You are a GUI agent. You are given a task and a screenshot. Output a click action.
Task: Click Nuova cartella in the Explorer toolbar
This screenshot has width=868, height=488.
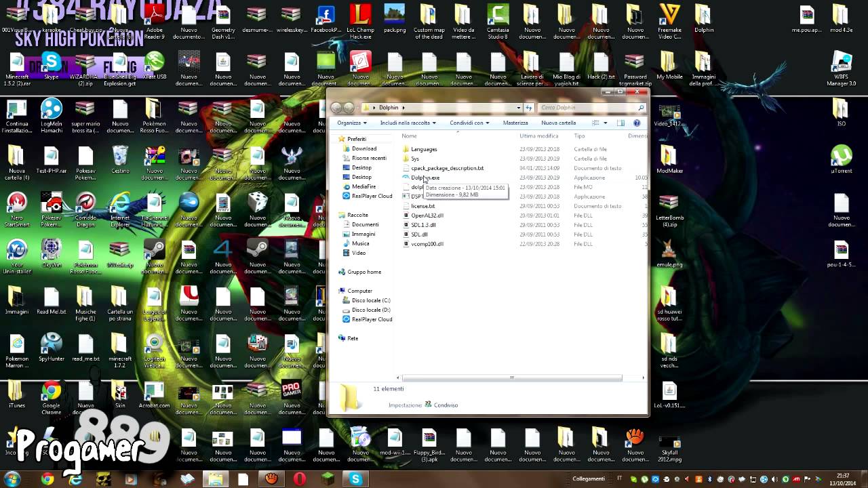coord(558,123)
